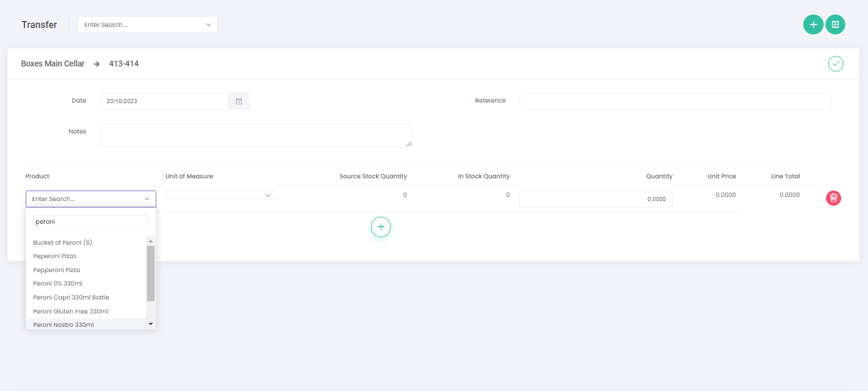Viewport: 868px width, 391px height.
Task: Open the calendar date picker icon
Action: tap(239, 101)
